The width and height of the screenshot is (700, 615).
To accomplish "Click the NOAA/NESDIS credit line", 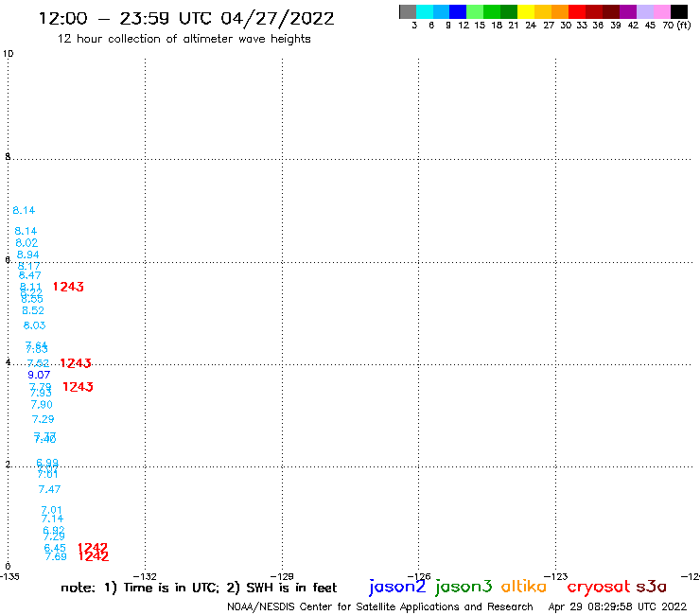I will click(x=380, y=606).
